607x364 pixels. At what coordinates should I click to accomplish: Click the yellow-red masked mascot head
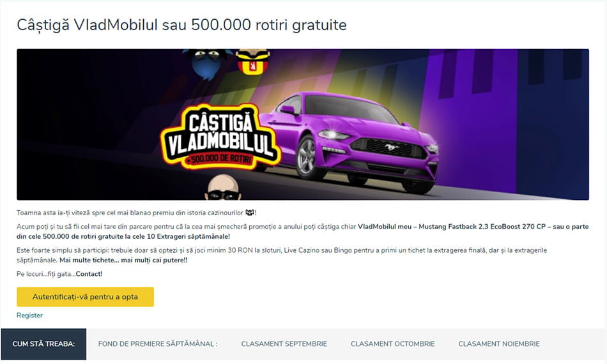(x=253, y=61)
